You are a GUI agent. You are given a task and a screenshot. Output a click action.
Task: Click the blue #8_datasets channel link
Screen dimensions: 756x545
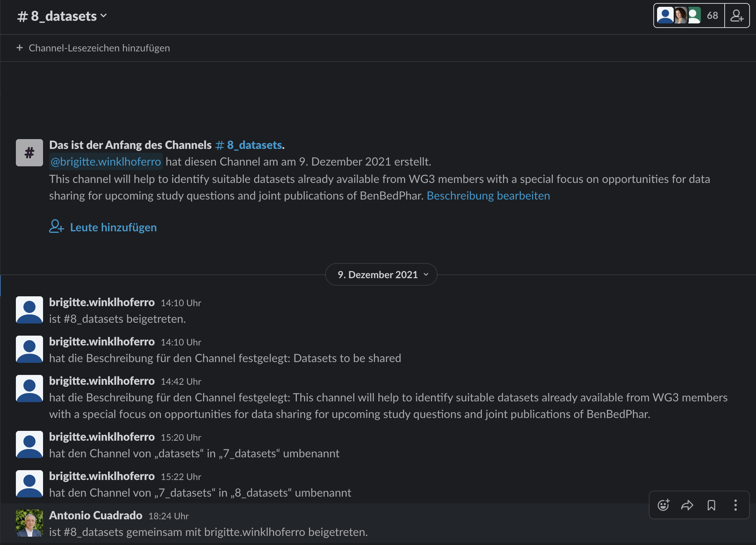[x=249, y=145]
